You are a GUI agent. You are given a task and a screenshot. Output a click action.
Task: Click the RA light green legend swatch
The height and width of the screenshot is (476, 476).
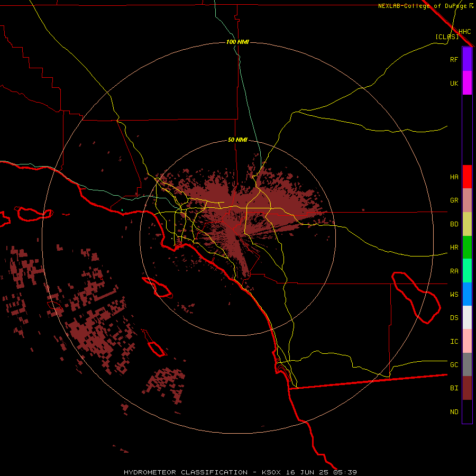tap(467, 271)
